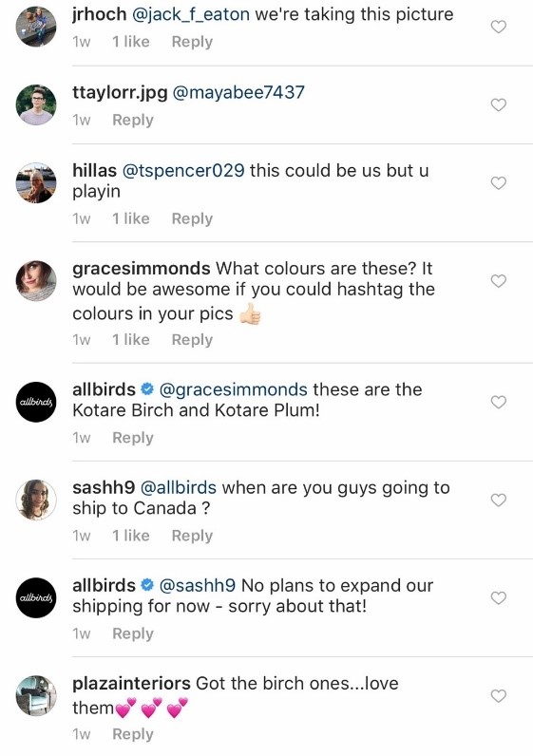Open @jack_f_eaton mention link

pyautogui.click(x=191, y=14)
